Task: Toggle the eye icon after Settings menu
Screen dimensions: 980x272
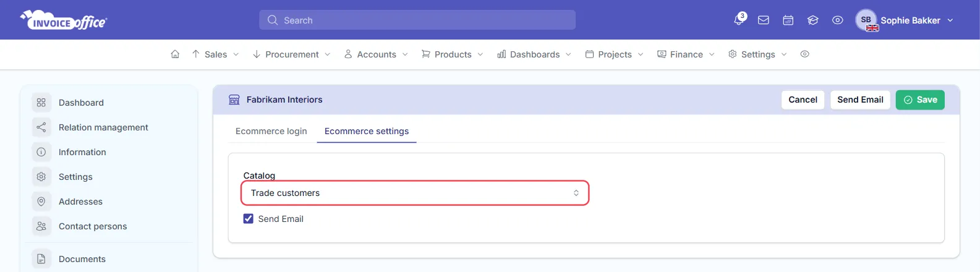Action: coord(804,54)
